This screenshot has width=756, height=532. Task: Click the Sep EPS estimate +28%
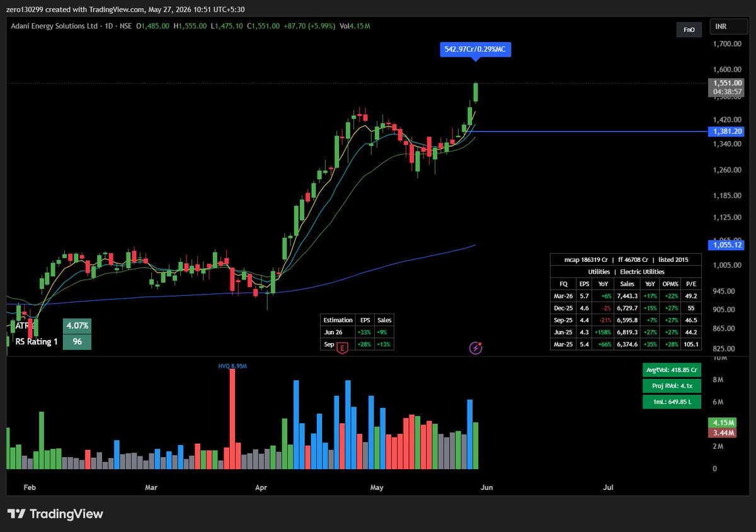[x=365, y=344]
